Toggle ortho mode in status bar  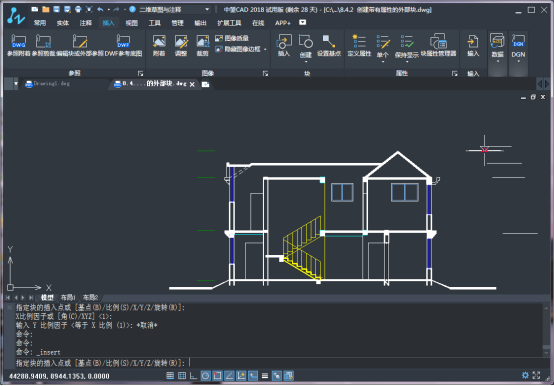[x=193, y=375]
